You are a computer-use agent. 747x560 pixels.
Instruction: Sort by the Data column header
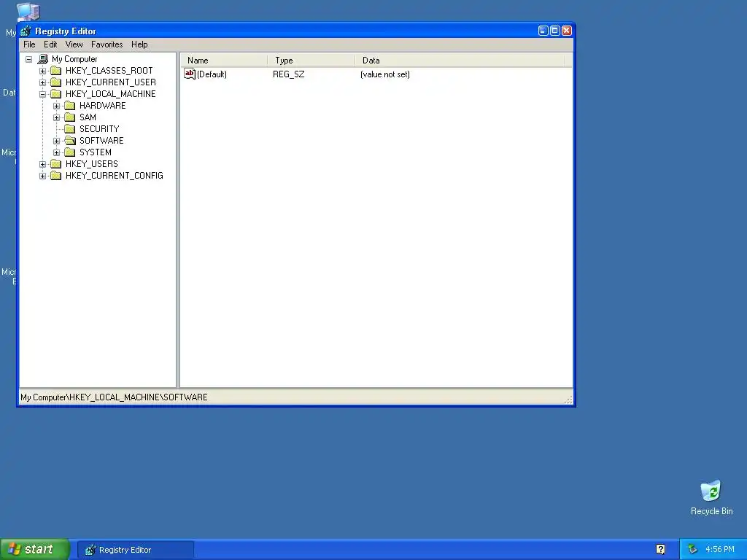pos(460,61)
